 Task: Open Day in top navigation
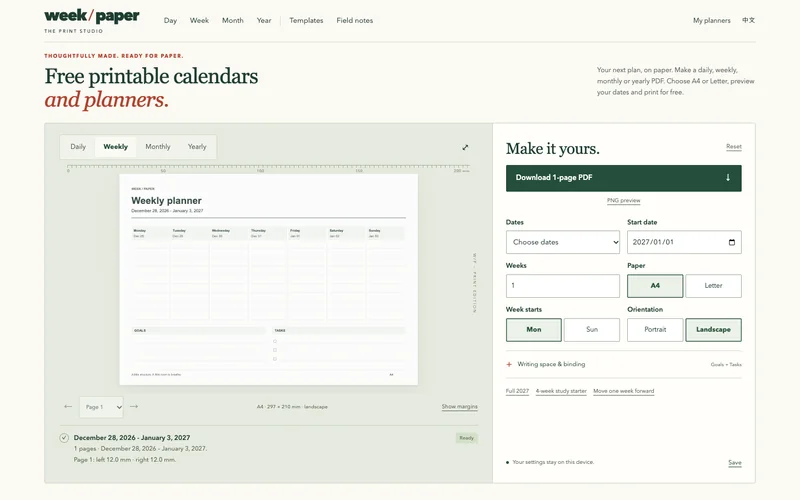pyautogui.click(x=170, y=20)
